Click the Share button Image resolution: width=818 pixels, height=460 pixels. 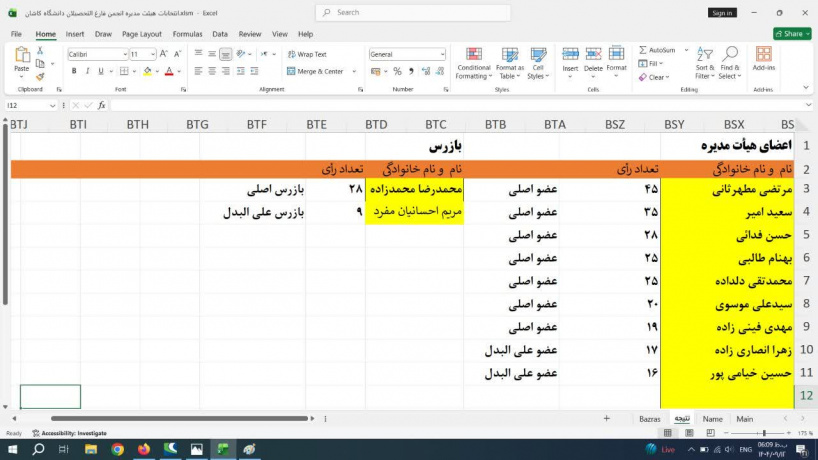coord(792,34)
